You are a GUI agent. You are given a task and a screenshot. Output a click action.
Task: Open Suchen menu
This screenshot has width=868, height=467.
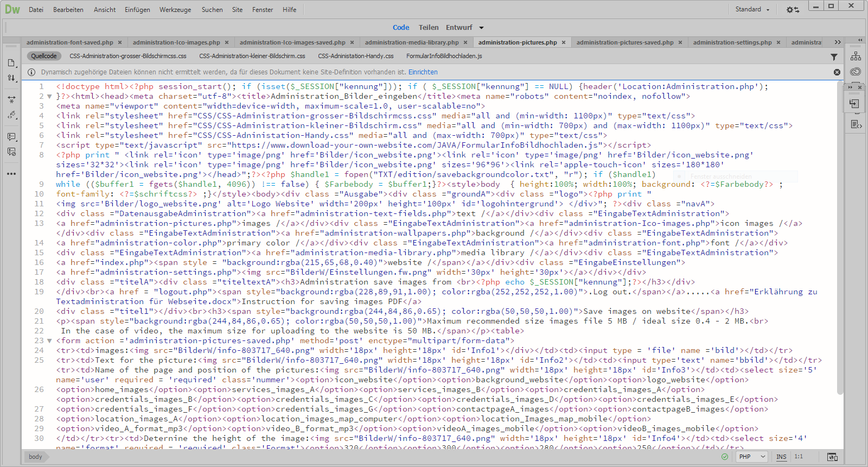212,10
